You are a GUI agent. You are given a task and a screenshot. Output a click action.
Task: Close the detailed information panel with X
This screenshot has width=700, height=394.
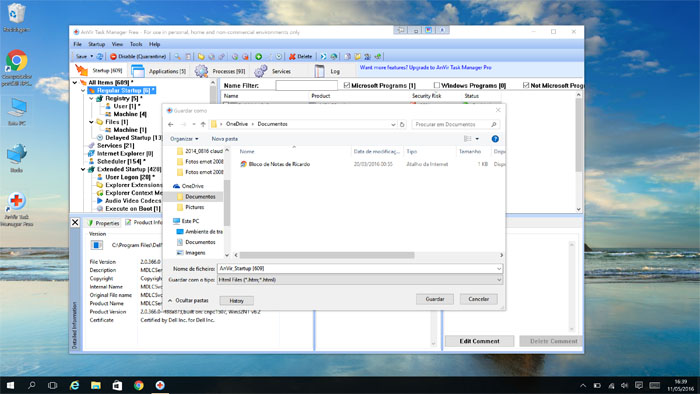pos(75,222)
